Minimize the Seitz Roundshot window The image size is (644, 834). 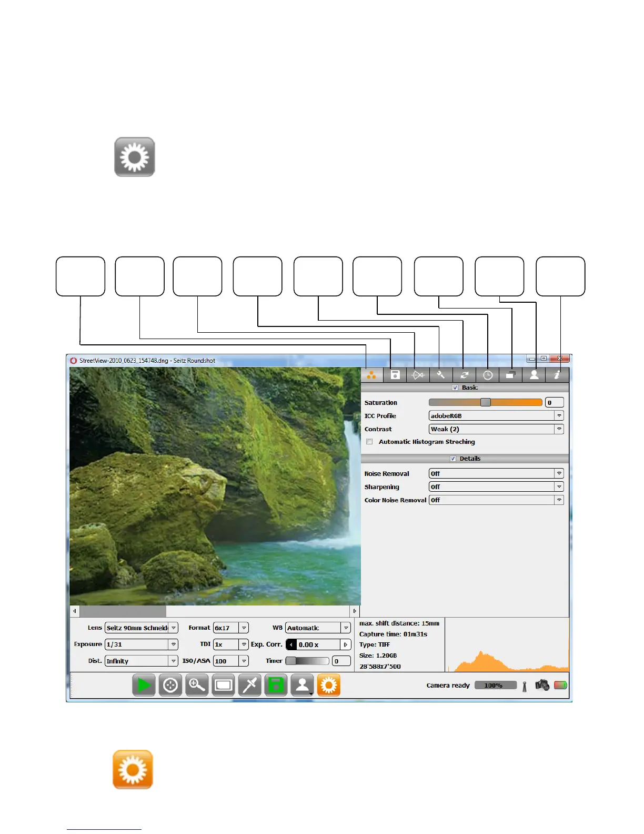(x=532, y=359)
